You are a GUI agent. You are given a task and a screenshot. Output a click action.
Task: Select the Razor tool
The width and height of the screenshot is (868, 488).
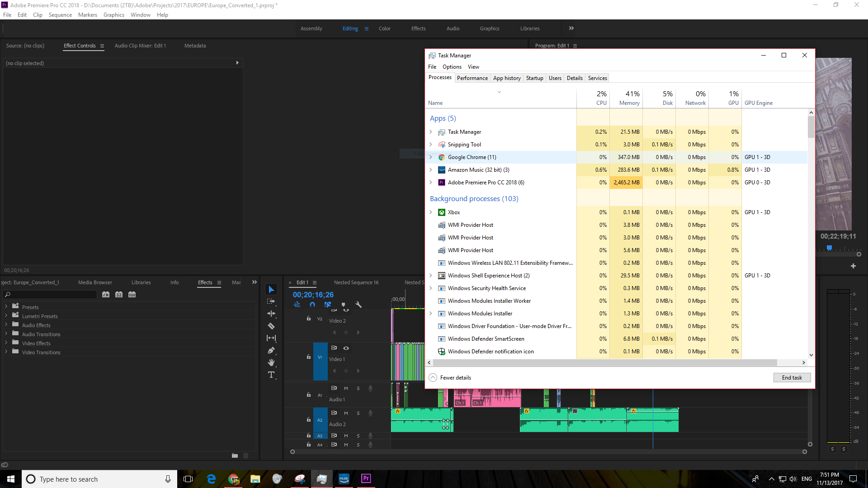pyautogui.click(x=271, y=326)
